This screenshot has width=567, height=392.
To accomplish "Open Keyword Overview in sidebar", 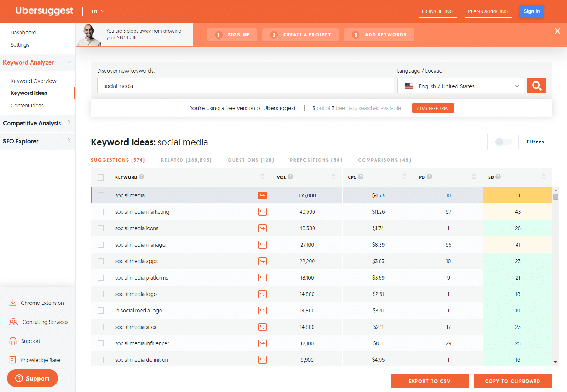I will (34, 81).
